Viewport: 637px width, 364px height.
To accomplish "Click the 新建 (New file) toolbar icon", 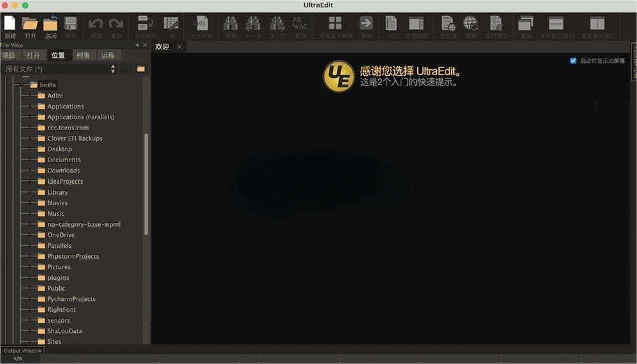I will pos(10,23).
